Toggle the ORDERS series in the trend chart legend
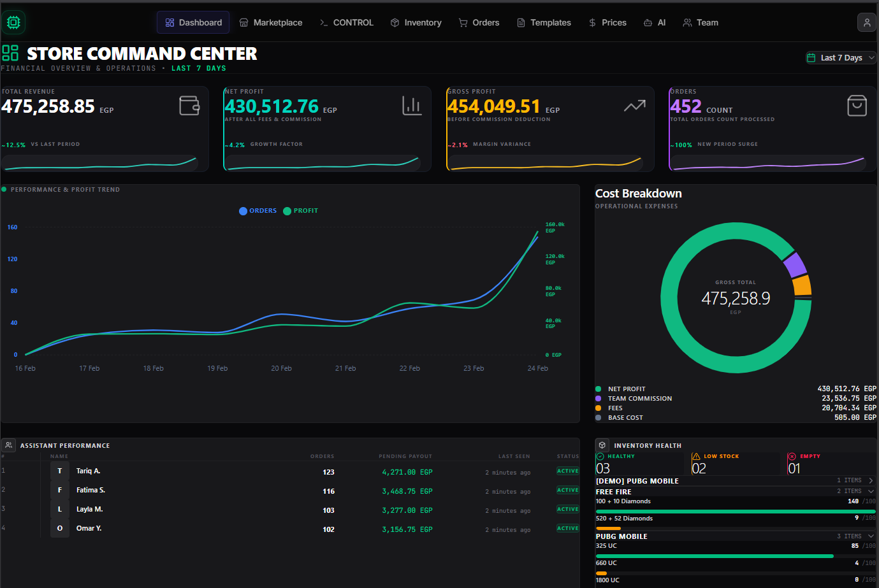The image size is (879, 588). 258,211
